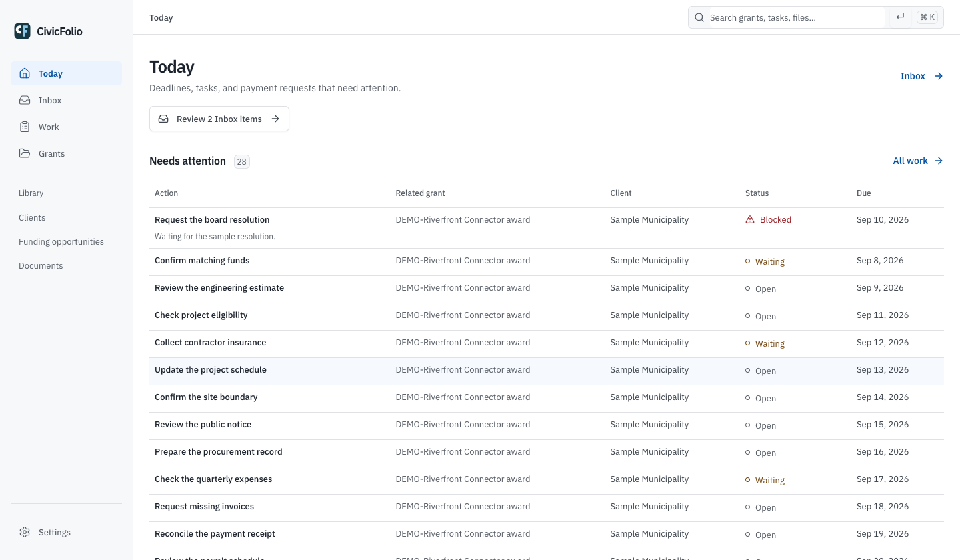Click Open status dot for Check project eligibility

tap(748, 316)
